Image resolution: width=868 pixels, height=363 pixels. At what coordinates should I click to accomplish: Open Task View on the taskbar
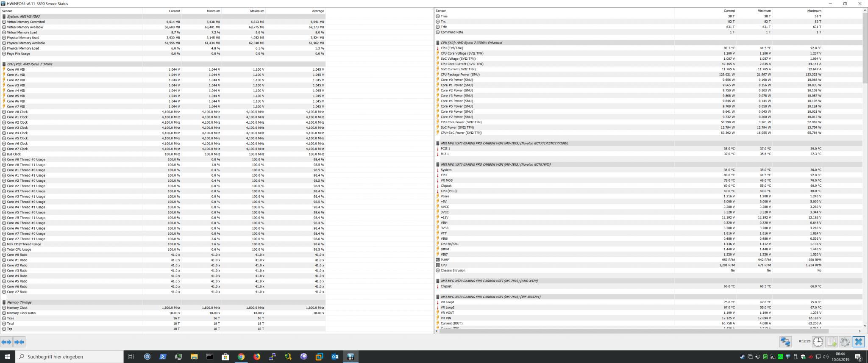[x=131, y=357]
